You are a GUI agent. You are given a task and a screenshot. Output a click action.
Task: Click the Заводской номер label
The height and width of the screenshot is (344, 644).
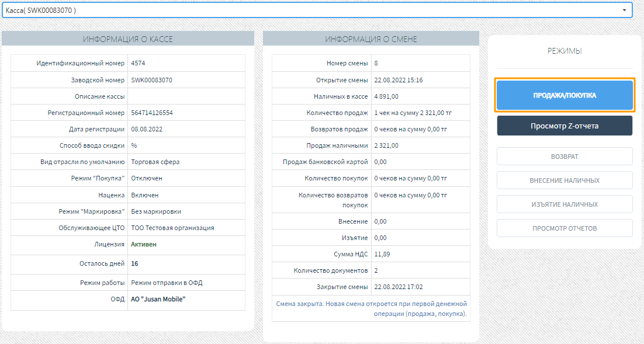[98, 80]
